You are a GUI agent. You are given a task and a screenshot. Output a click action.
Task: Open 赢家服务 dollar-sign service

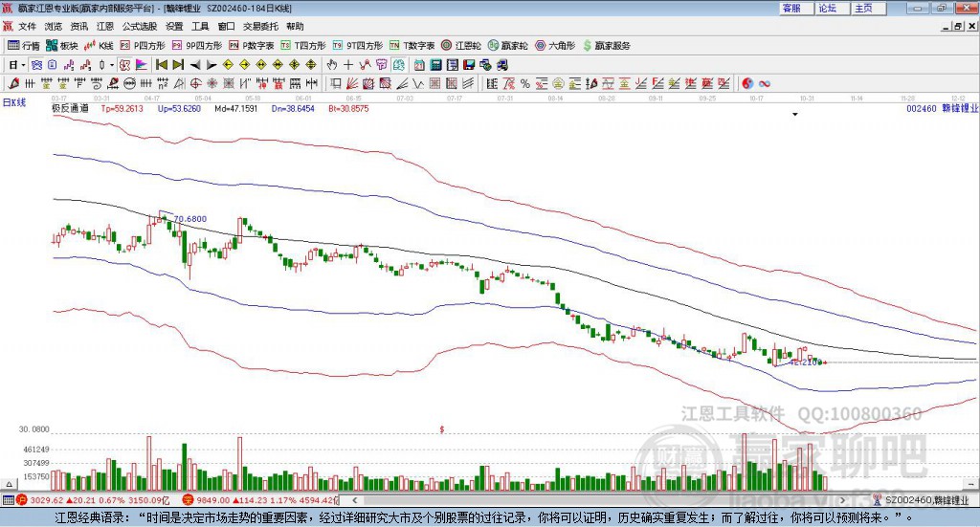[x=606, y=46]
